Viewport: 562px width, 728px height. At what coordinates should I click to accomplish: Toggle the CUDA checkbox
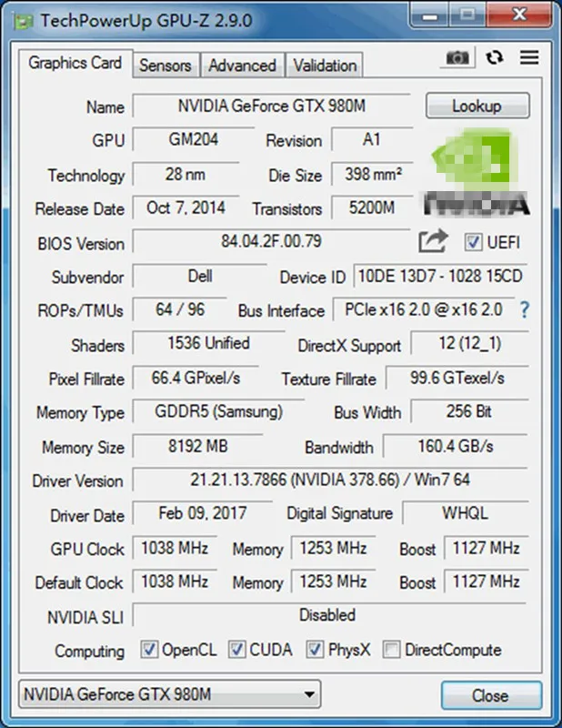pos(236,650)
